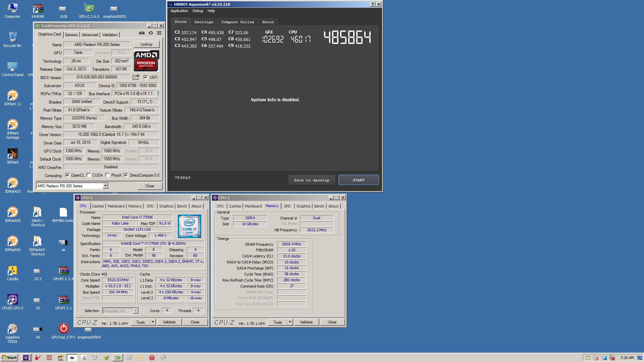This screenshot has height=362, width=644.
Task: Open the AMD Radeon R9 200 Series dropdown
Action: click(x=105, y=186)
